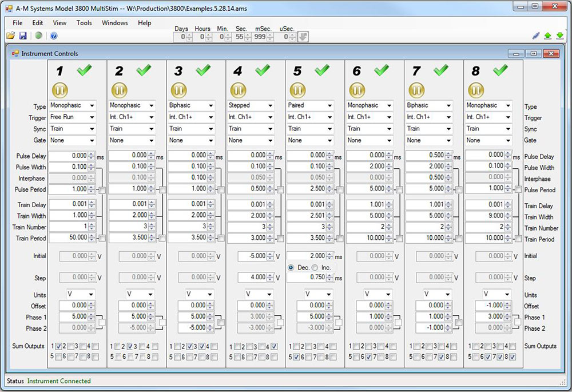Click the green check mark on channel 7
The image size is (572, 392).
click(x=441, y=70)
